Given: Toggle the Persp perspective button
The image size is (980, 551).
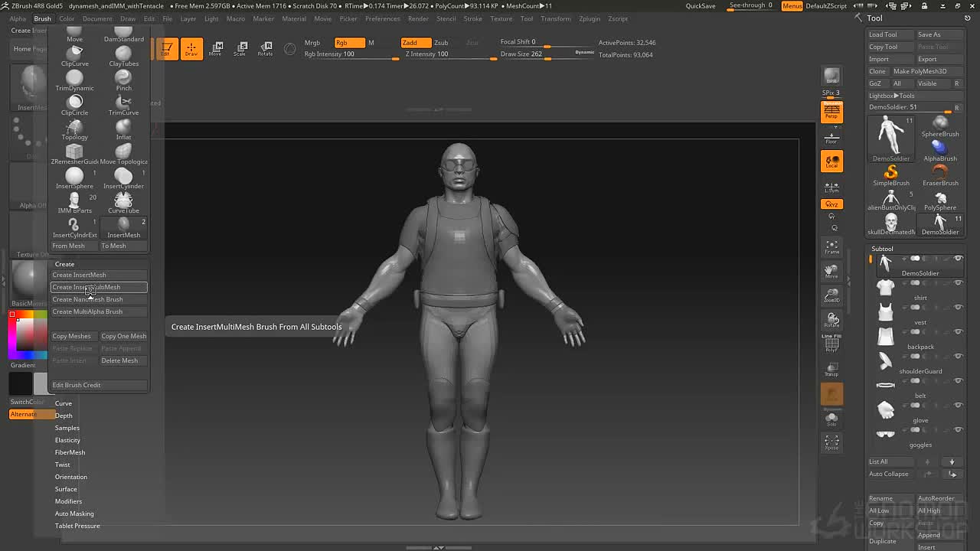Looking at the screenshot, I should pyautogui.click(x=832, y=112).
